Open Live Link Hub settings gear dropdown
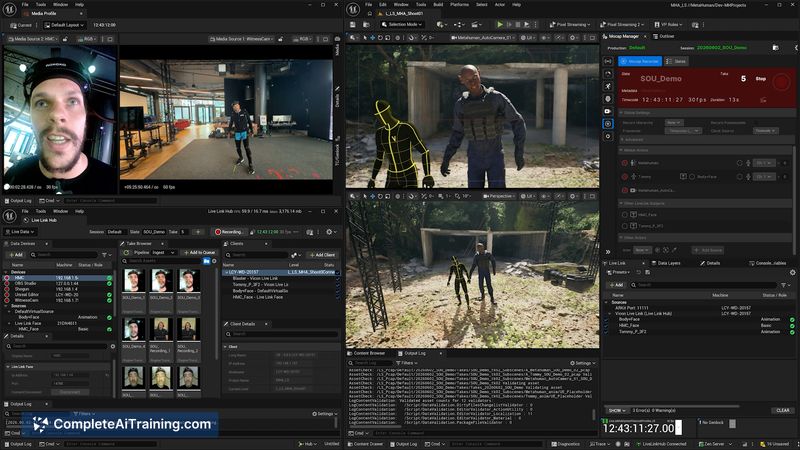 tap(331, 232)
